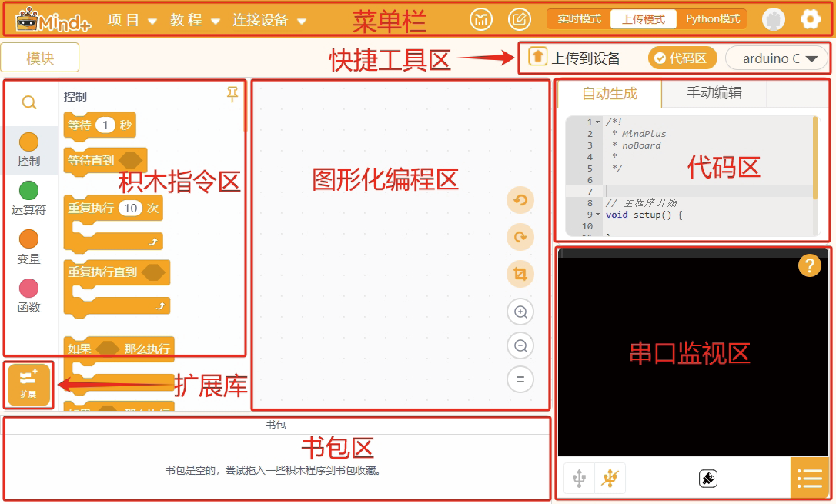
Task: Open the serial monitor help question icon
Action: tap(809, 265)
